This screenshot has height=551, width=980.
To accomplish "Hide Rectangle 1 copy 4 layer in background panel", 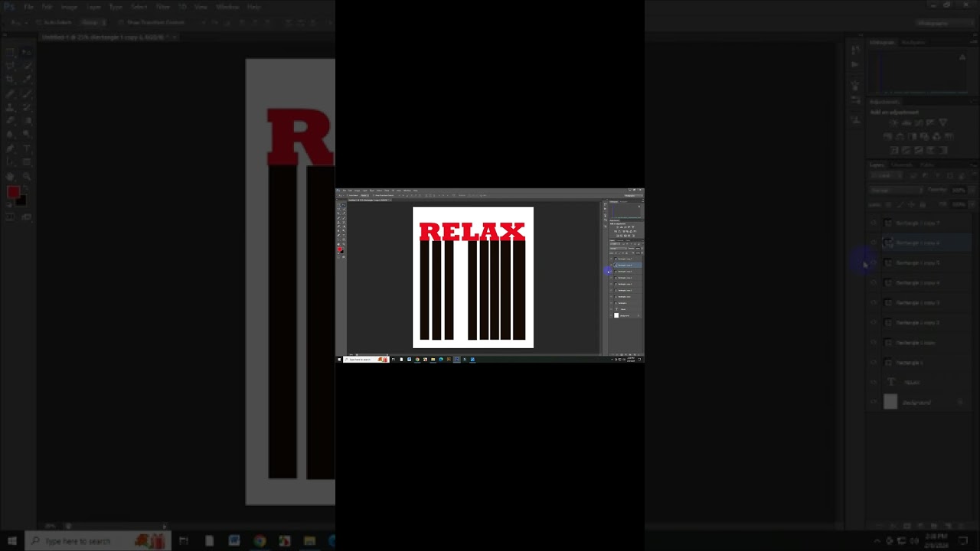I will [874, 282].
